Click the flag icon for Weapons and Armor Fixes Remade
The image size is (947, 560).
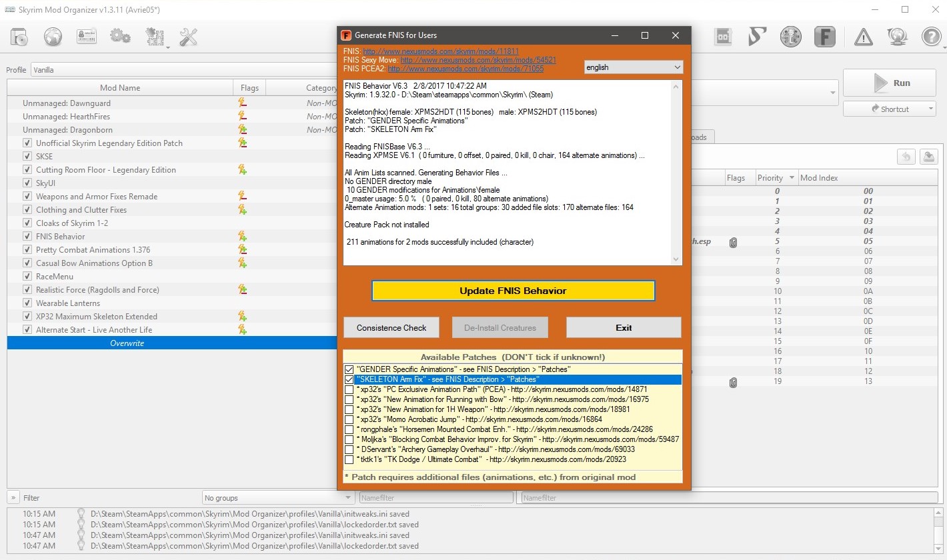click(x=243, y=197)
